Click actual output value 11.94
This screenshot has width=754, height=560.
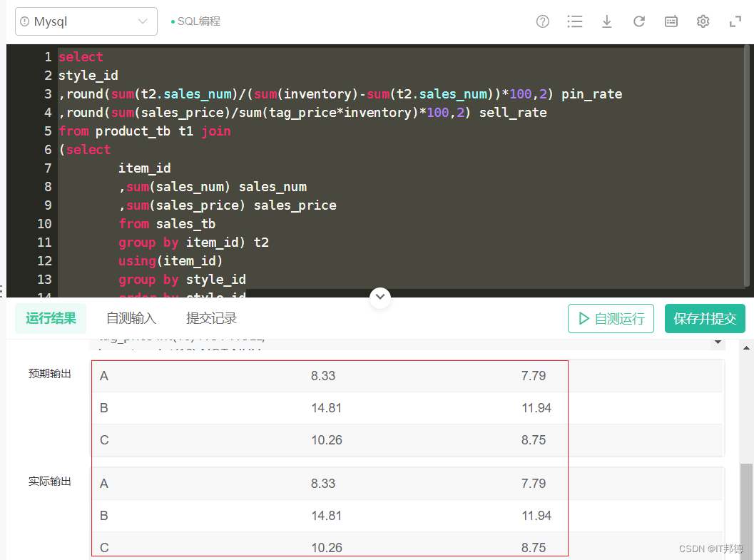(536, 516)
